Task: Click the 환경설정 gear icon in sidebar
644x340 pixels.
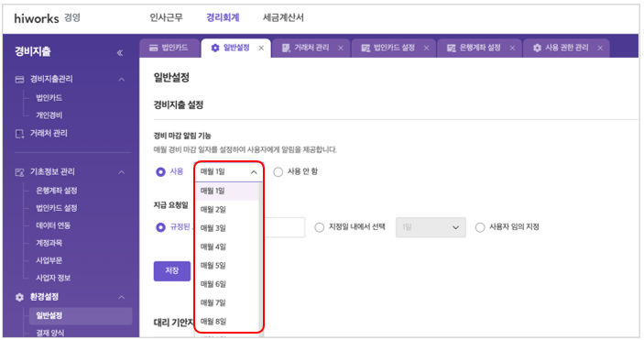Action: point(20,297)
